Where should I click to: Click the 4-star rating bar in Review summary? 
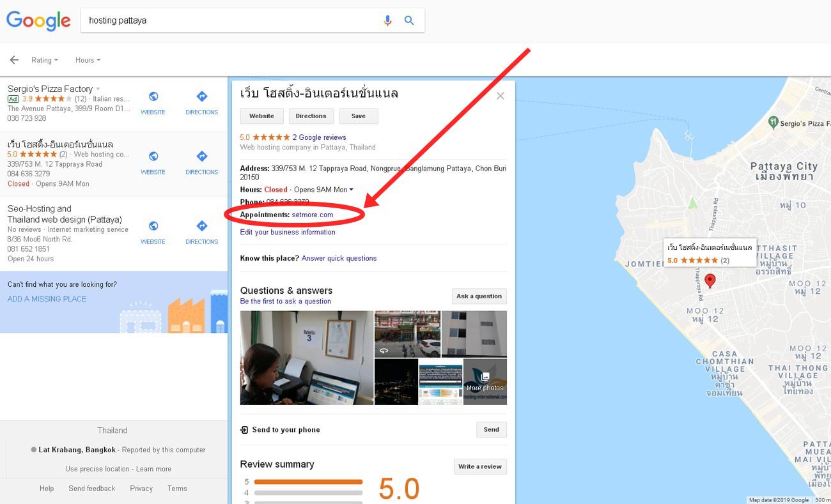(x=308, y=493)
